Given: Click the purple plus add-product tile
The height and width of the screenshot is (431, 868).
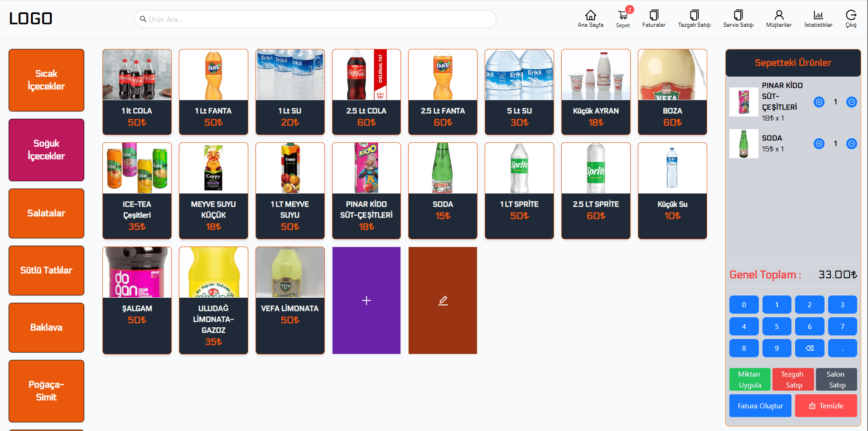Looking at the screenshot, I should (366, 300).
